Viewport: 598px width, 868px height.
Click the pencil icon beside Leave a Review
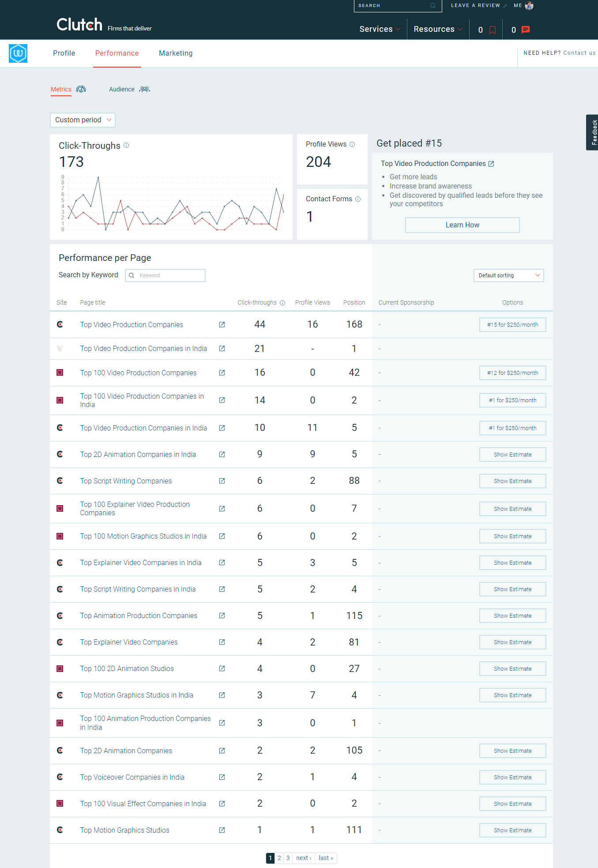505,6
